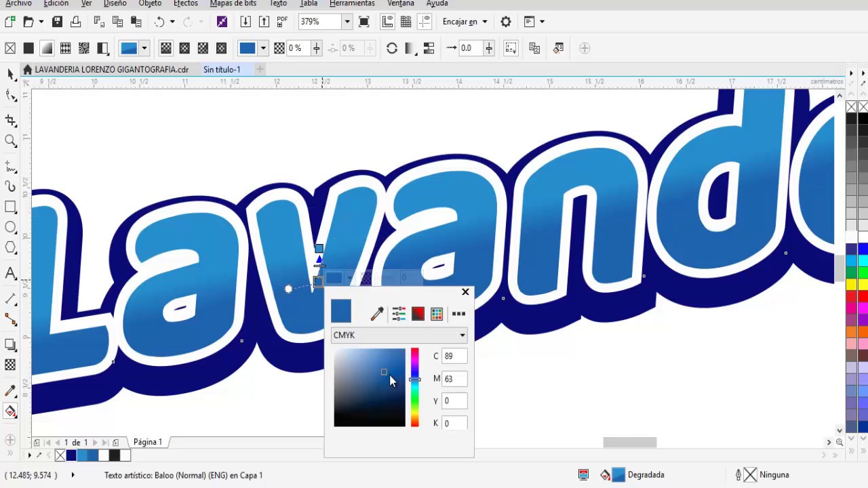Open the Mapas de bits menu
This screenshot has height=488, width=868.
coord(233,3)
